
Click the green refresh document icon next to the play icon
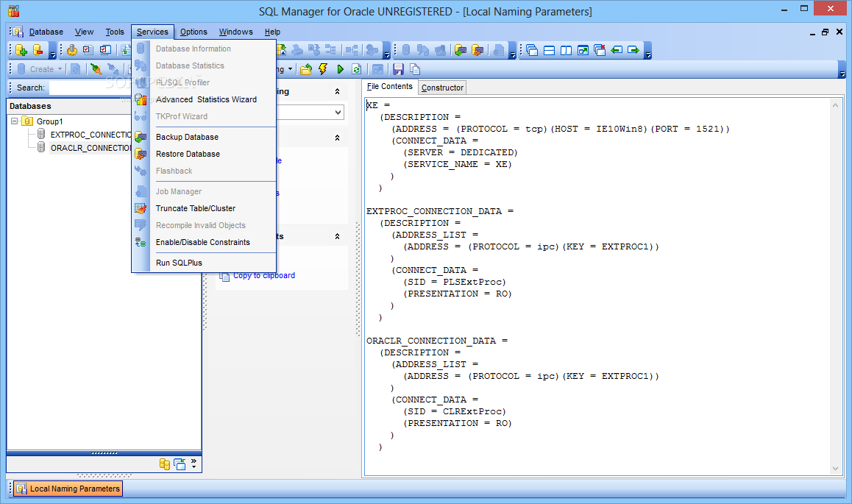click(x=356, y=69)
